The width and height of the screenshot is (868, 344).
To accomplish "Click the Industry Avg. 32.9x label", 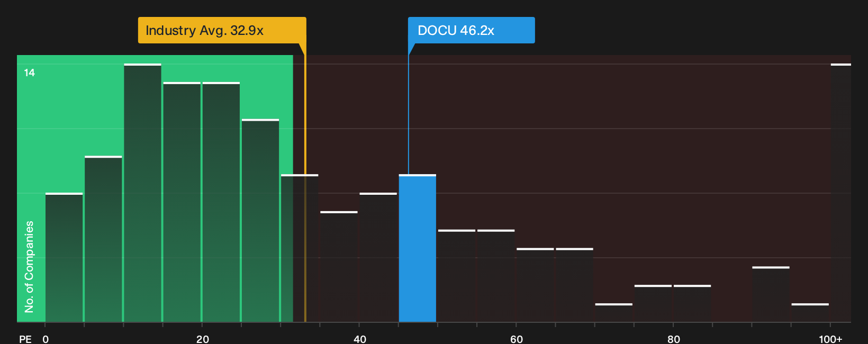I will 222,30.
